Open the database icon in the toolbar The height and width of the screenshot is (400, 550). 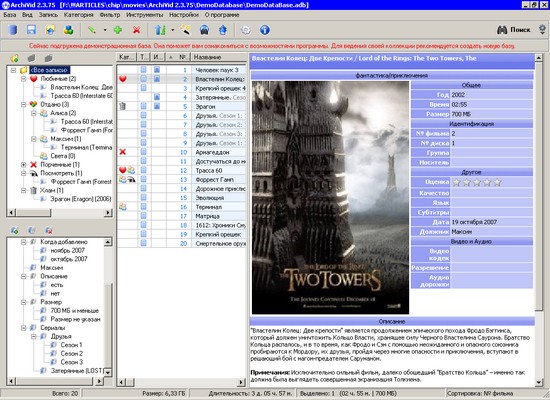(x=13, y=30)
